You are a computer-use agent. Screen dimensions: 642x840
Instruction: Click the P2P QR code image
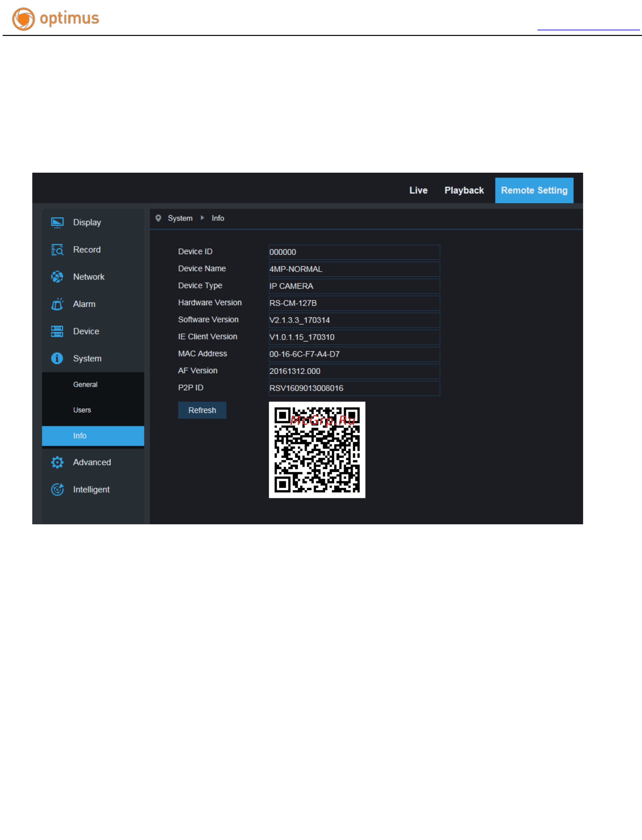tap(317, 450)
